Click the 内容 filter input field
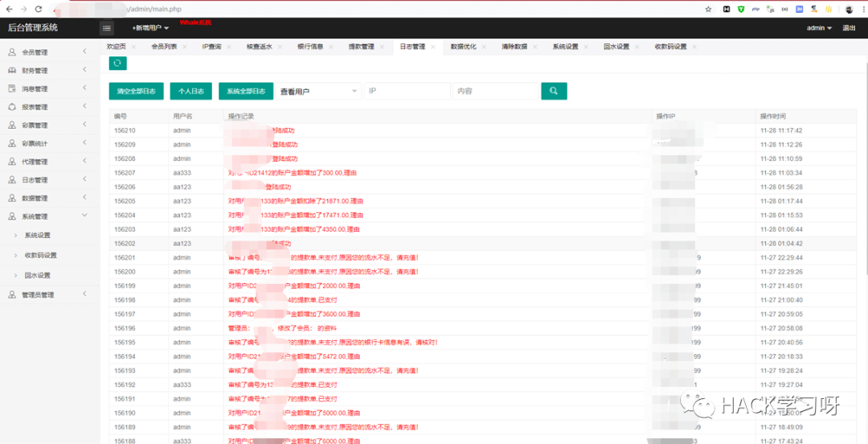 click(x=495, y=91)
